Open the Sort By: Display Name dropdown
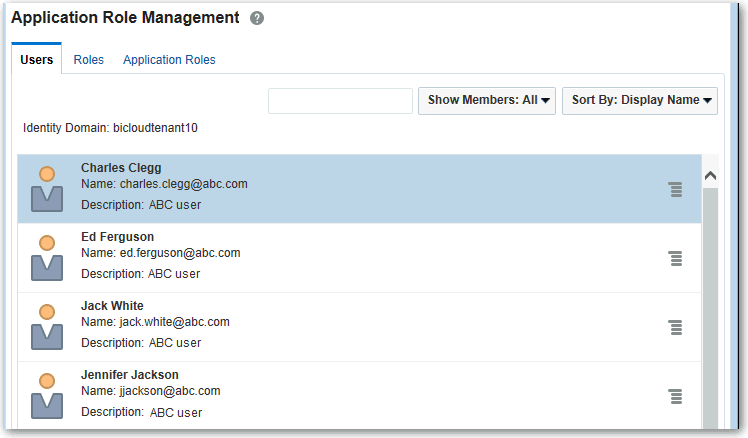Image resolution: width=748 pixels, height=438 pixels. 640,101
